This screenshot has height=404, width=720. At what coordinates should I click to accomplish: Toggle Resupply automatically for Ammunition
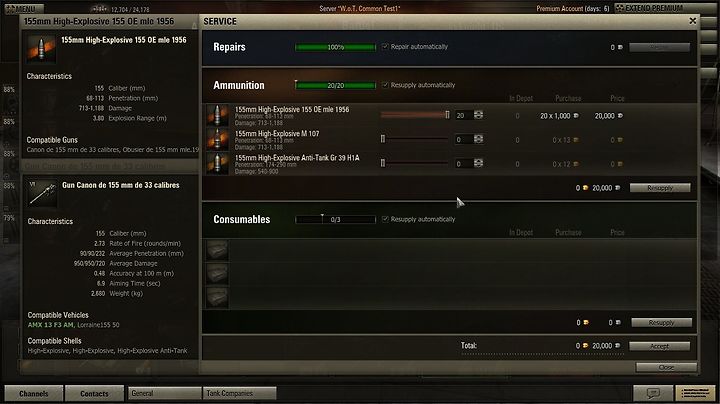385,85
